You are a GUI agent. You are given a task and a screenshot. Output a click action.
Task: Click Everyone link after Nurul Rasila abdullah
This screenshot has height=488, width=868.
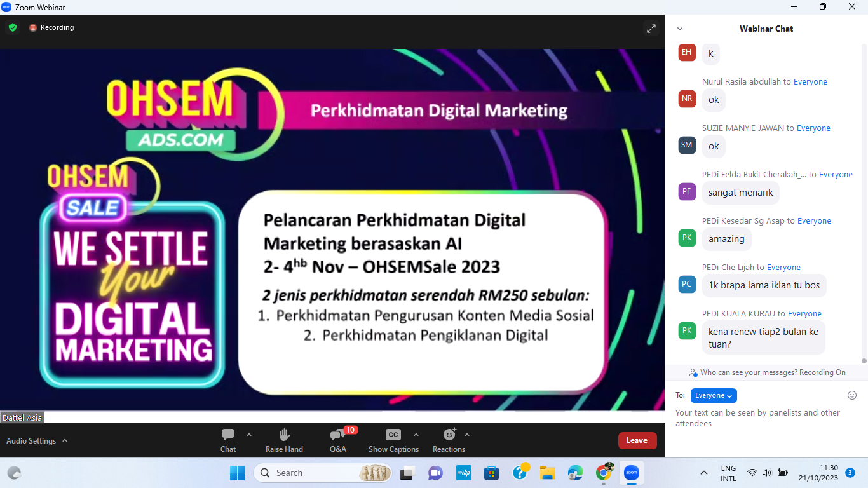coord(810,81)
